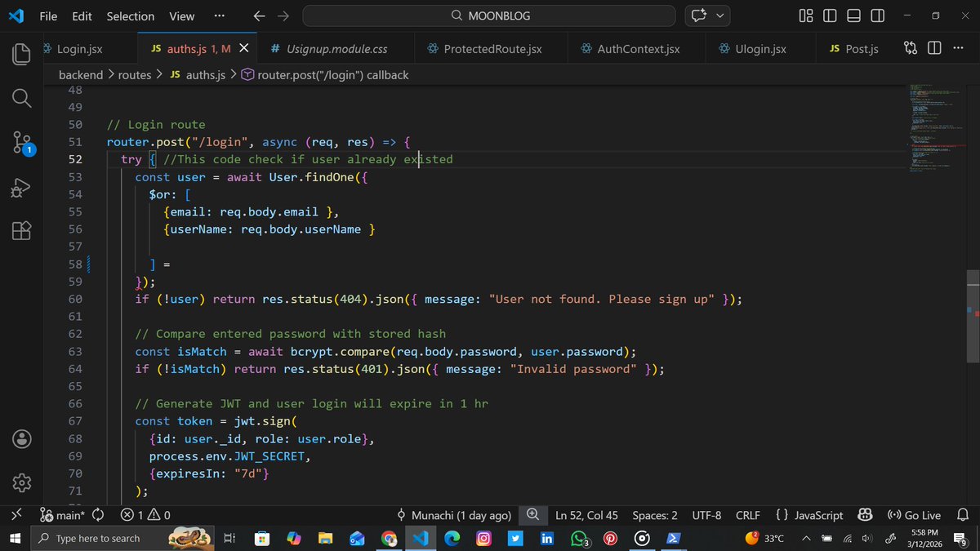The image size is (980, 551).
Task: Open the notifications bell
Action: click(x=963, y=515)
